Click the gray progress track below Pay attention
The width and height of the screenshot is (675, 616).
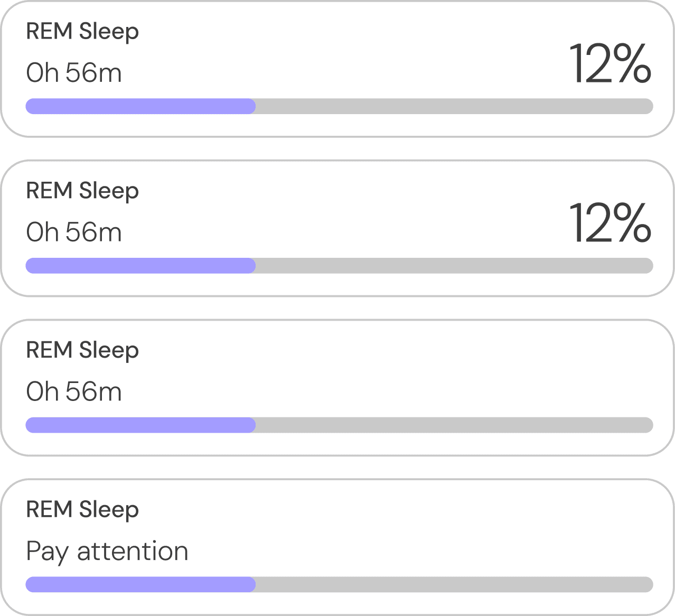(x=454, y=585)
